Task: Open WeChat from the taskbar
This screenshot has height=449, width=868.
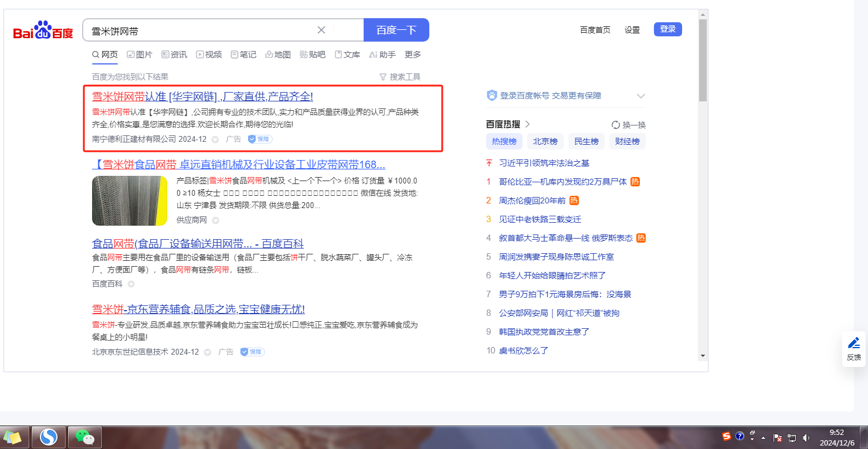Action: (85, 437)
